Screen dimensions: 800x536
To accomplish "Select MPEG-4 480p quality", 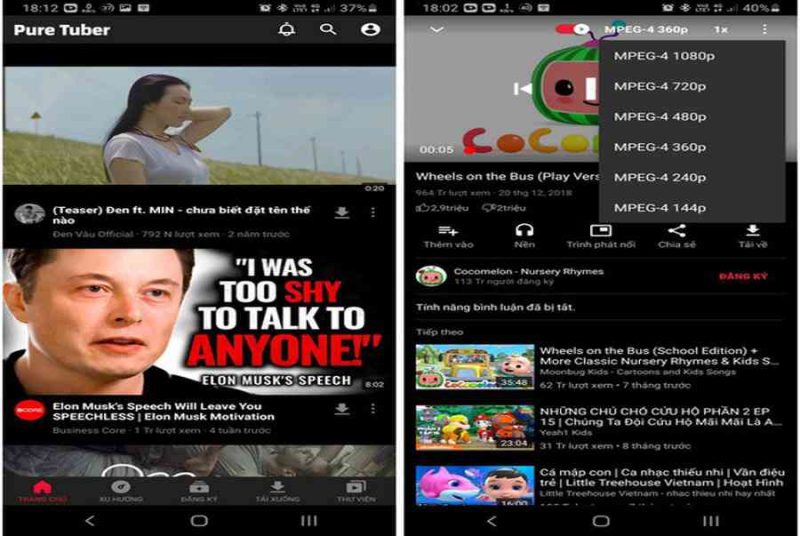I will [692, 117].
